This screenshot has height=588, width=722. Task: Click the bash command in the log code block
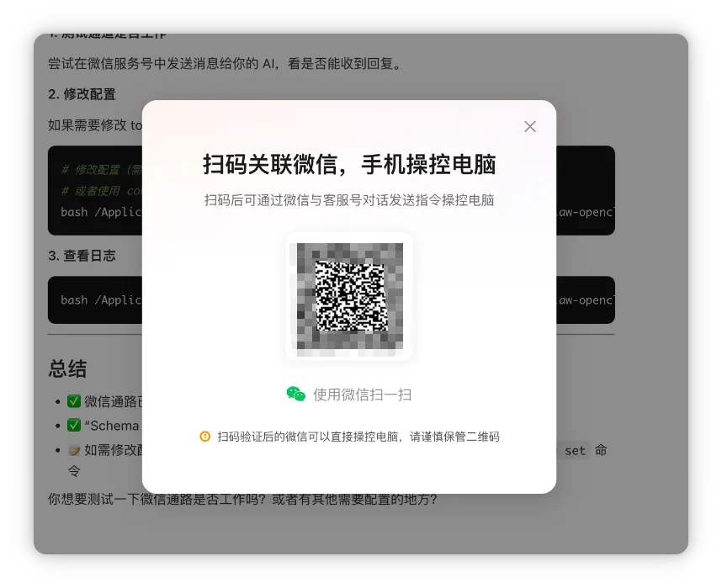click(101, 299)
